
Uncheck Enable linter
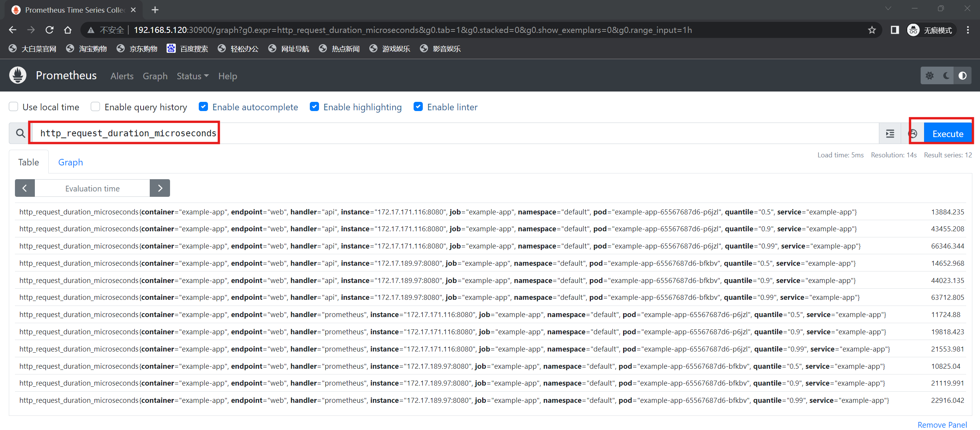point(418,107)
